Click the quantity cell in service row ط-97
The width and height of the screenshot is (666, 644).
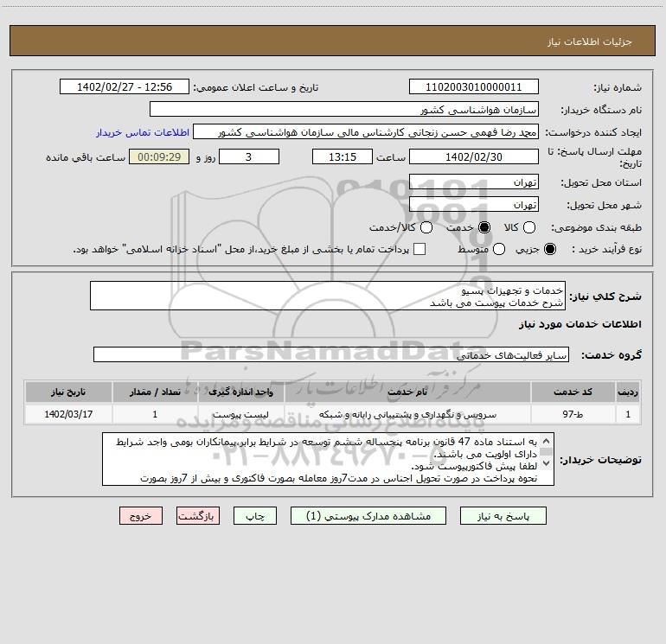click(x=155, y=414)
